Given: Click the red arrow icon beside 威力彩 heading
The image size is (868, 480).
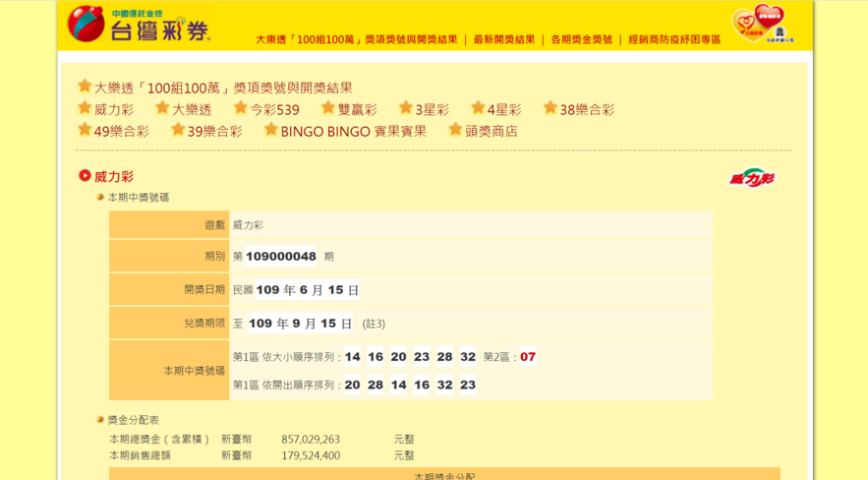Looking at the screenshot, I should pyautogui.click(x=85, y=175).
